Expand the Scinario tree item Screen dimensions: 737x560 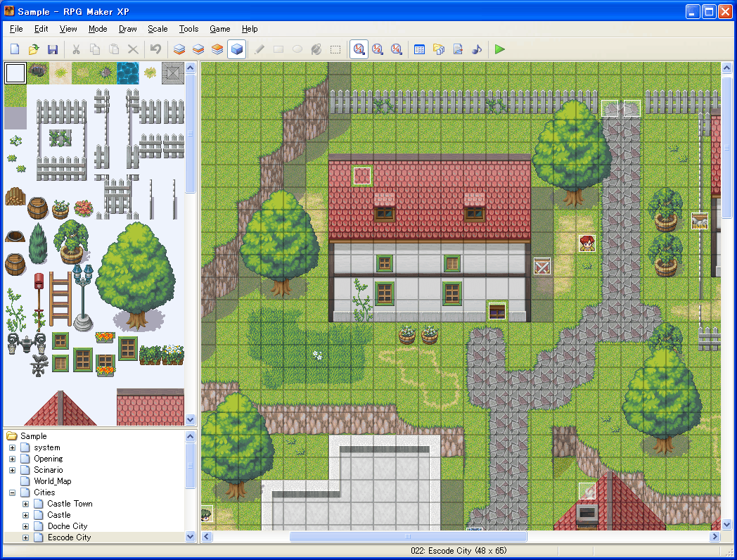tap(12, 470)
